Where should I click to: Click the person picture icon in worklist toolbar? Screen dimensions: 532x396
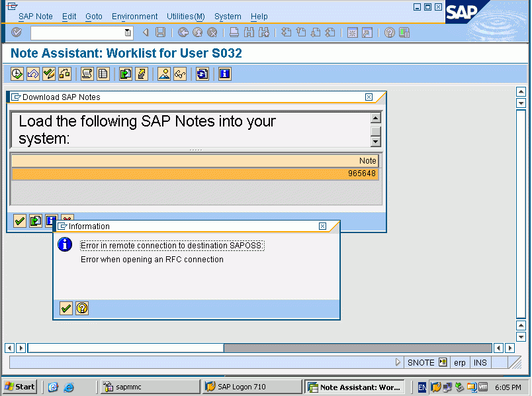pos(164,74)
